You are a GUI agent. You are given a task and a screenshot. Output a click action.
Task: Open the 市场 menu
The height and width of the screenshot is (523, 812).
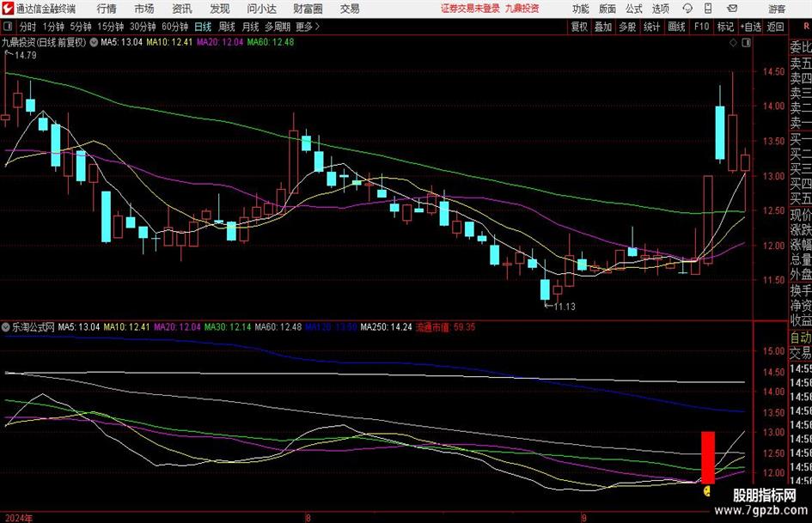(x=144, y=9)
